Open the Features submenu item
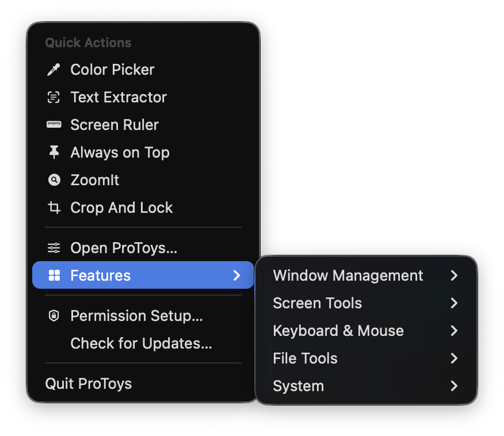Screen dimensions: 504x436 click(143, 275)
